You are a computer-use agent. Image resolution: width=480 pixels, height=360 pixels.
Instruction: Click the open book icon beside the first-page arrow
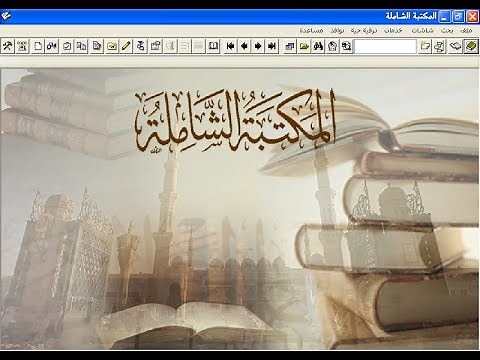(x=213, y=46)
